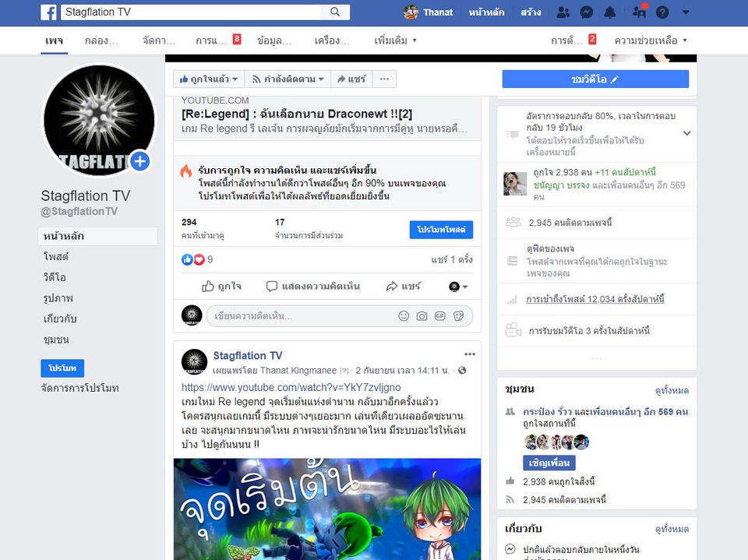Screen dimensions: 748x560
Task: Open the emoji picker in comment box
Action: (x=404, y=315)
